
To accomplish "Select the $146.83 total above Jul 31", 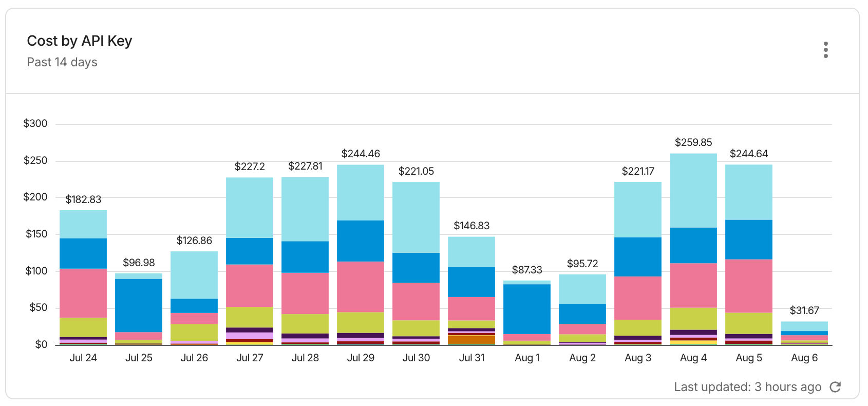I will (x=471, y=226).
